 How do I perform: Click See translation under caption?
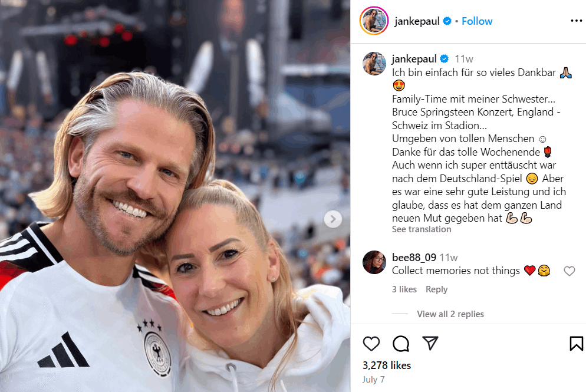click(x=421, y=229)
